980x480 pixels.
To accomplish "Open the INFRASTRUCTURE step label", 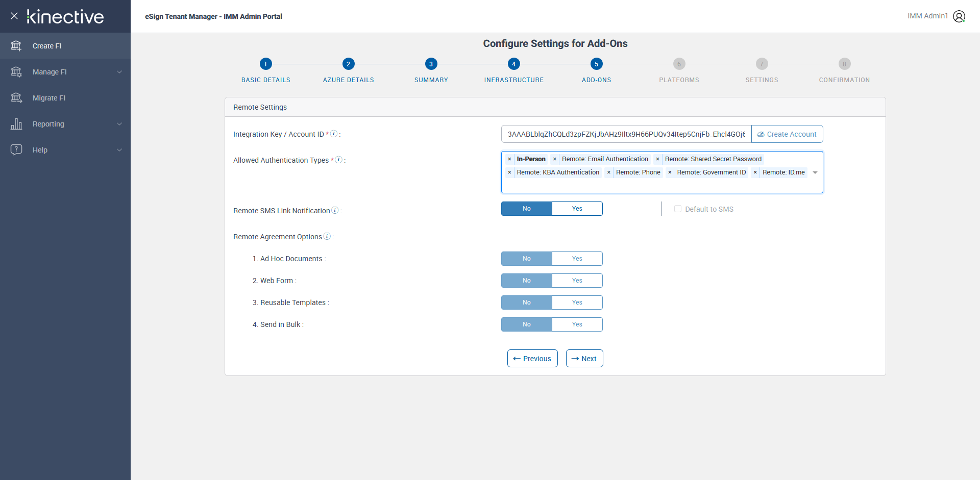I will (513, 80).
